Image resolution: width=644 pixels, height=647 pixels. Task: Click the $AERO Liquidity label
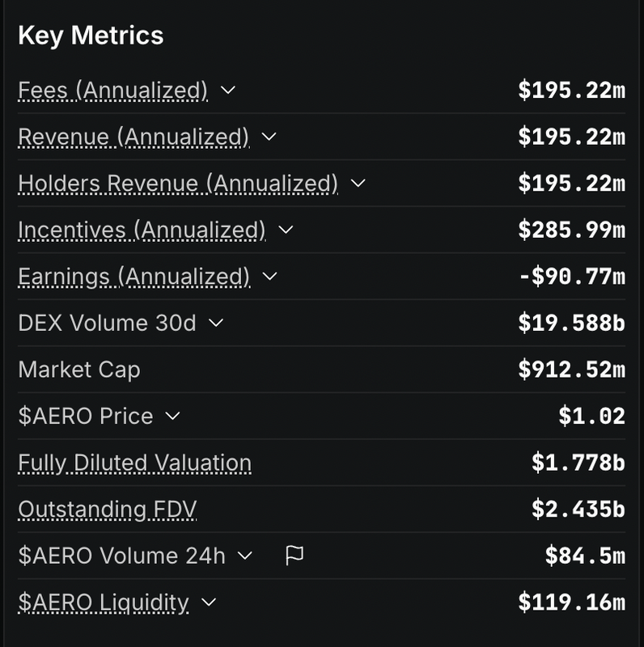coord(104,603)
